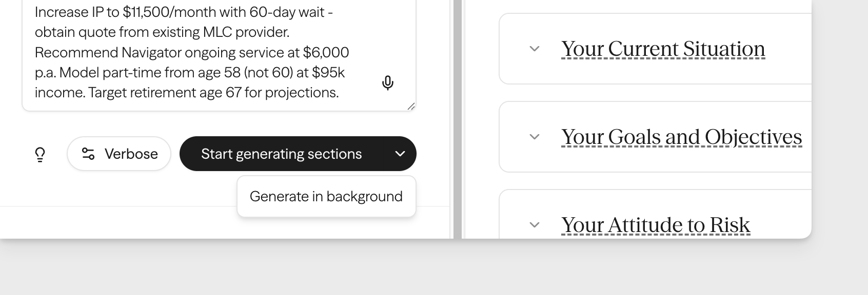The width and height of the screenshot is (868, 295).
Task: Click the Verbose pill button
Action: click(x=119, y=154)
